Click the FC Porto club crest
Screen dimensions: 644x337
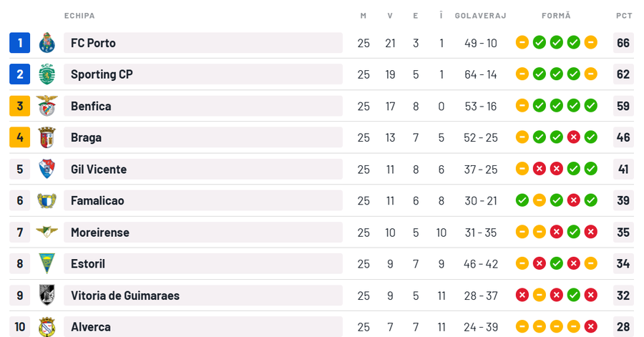[x=47, y=43]
